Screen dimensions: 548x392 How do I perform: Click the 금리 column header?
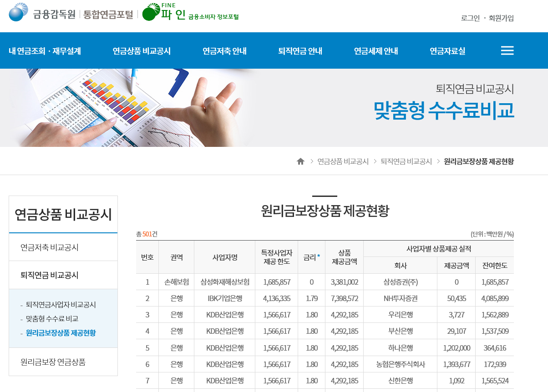coord(311,256)
